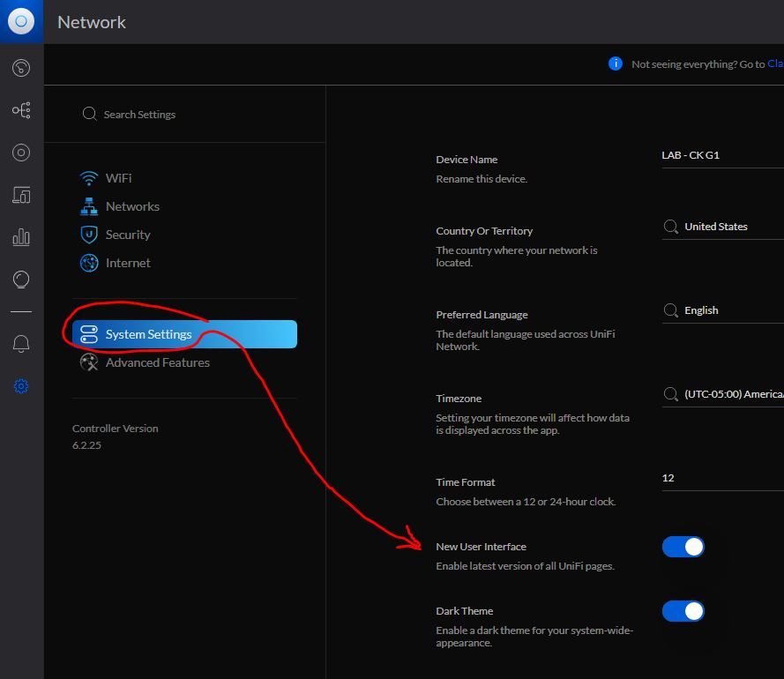The height and width of the screenshot is (679, 784).
Task: Select the WiFi settings section
Action: 118,178
